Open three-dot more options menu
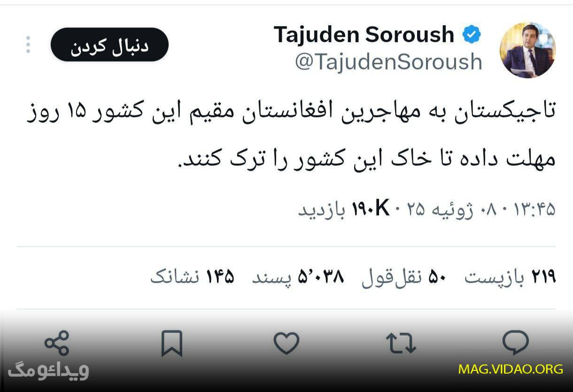573x392 pixels. 28,45
